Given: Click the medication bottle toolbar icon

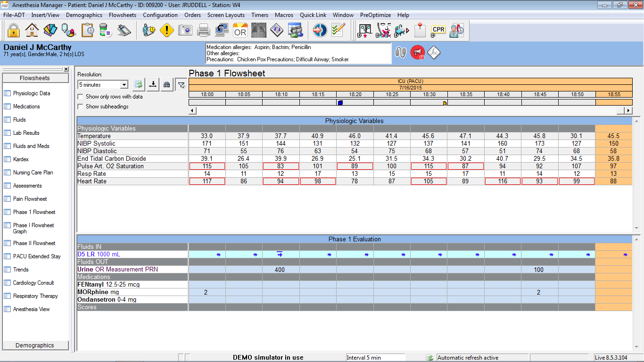Looking at the screenshot, I should coord(106,30).
